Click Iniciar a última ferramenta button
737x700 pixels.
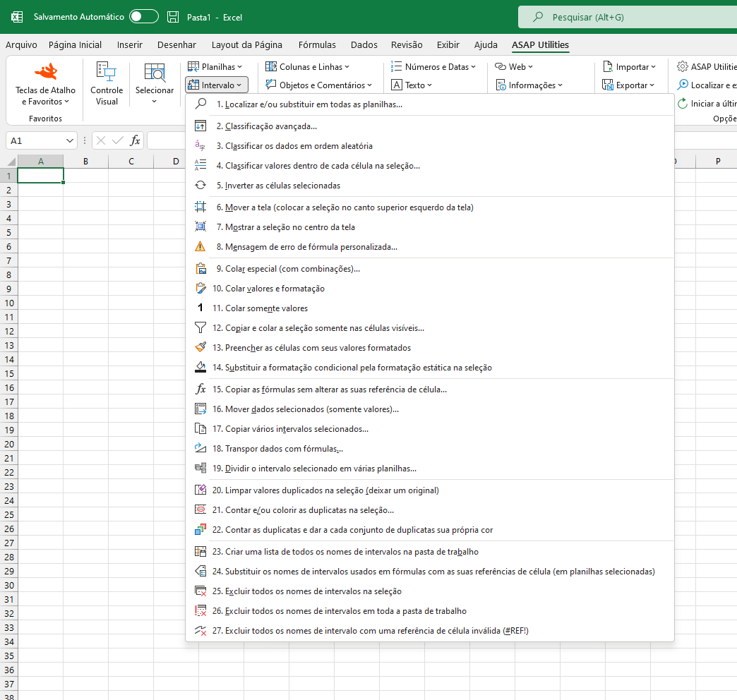[707, 103]
